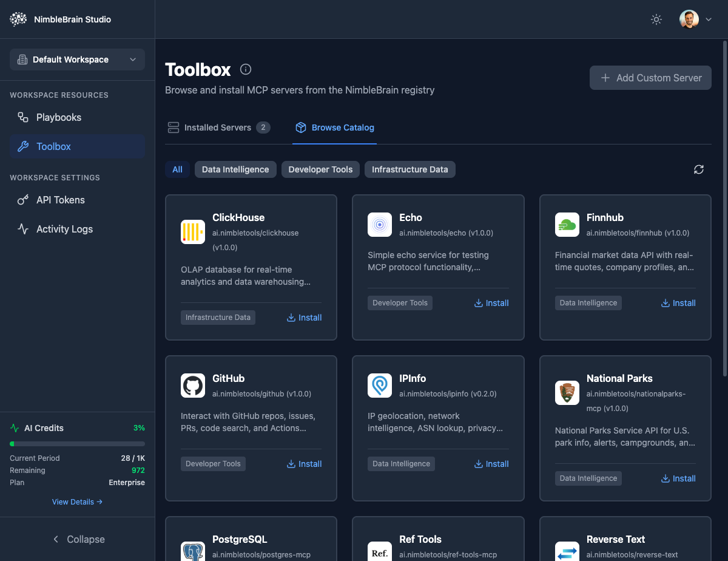Expand the Default Workspace dropdown

tap(77, 59)
